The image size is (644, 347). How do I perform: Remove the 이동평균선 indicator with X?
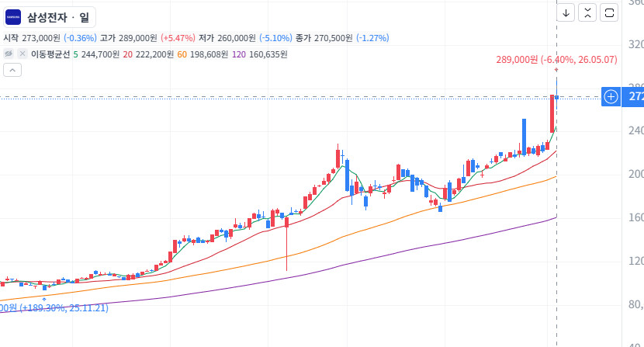tap(23, 54)
